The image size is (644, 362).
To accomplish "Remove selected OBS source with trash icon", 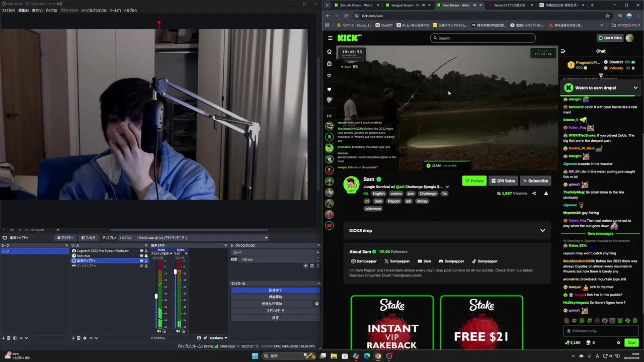I will [x=78, y=338].
